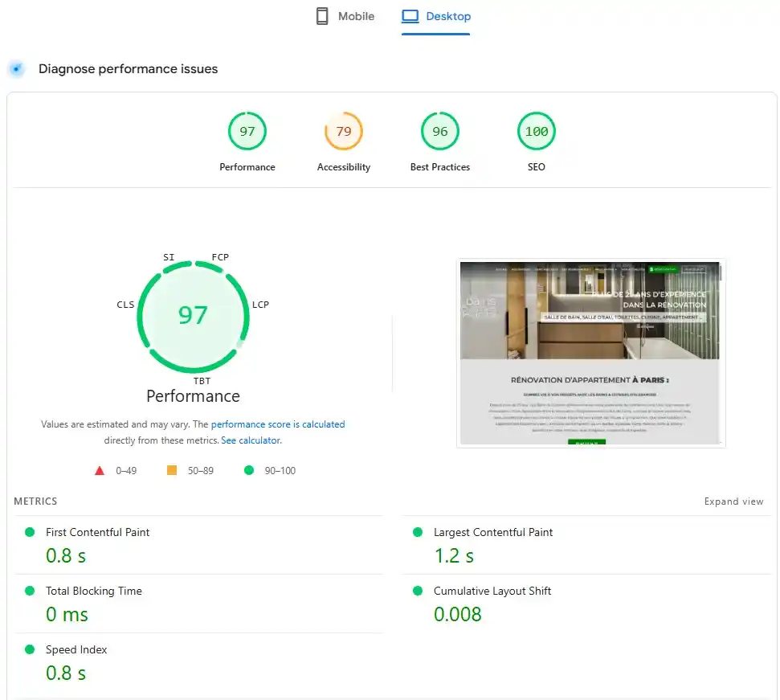
Task: Click the Largest Contentful Paint metric
Action: pos(492,533)
